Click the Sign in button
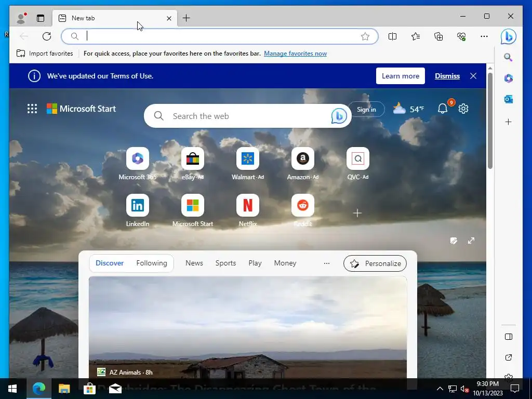Image resolution: width=532 pixels, height=399 pixels. pos(366,109)
